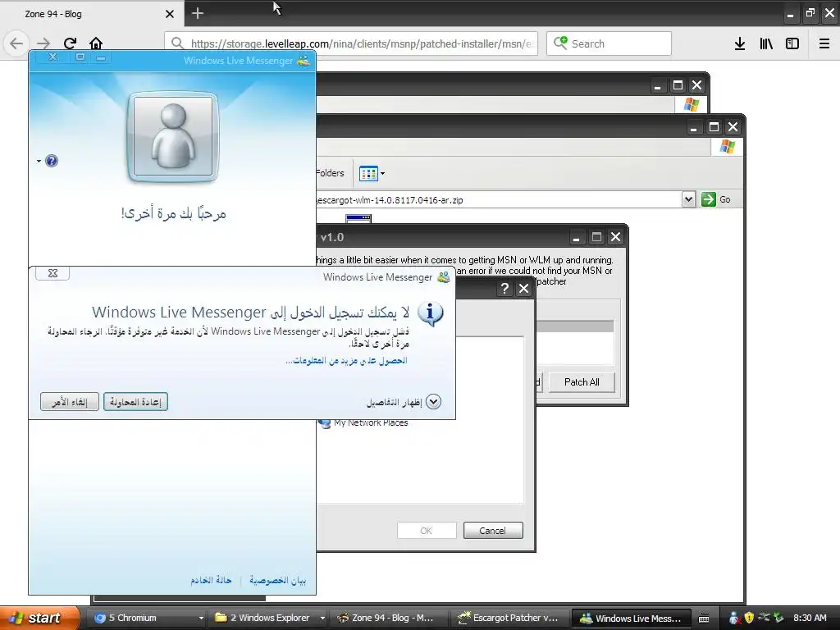Reload the current browser page
Viewport: 840px width, 630px height.
70,43
